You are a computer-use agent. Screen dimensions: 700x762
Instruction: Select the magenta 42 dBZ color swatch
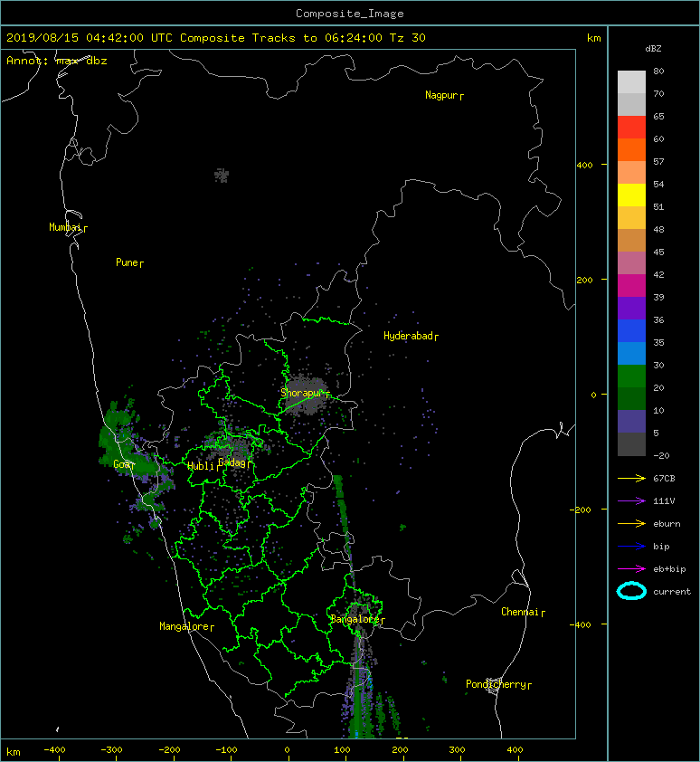click(631, 285)
